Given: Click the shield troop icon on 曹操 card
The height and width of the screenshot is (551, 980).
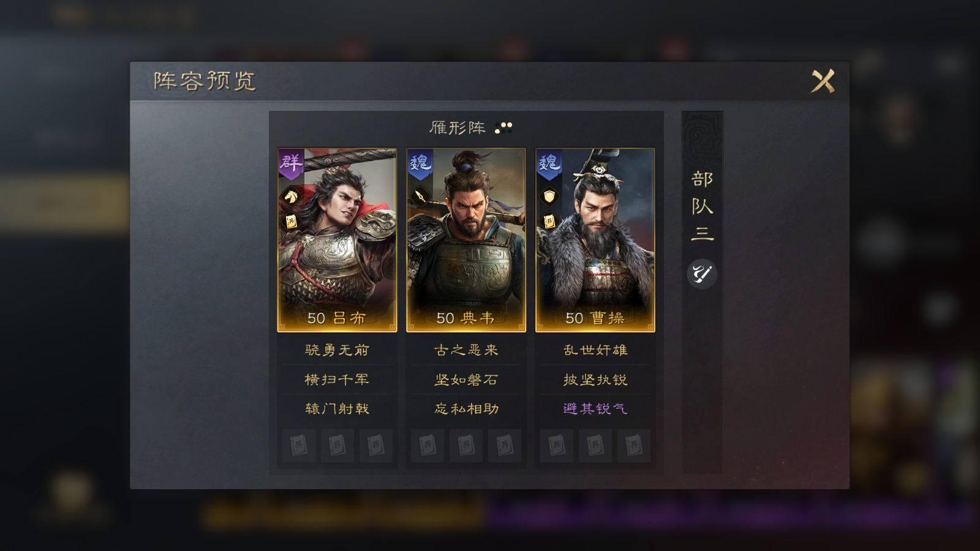Looking at the screenshot, I should coord(549,197).
